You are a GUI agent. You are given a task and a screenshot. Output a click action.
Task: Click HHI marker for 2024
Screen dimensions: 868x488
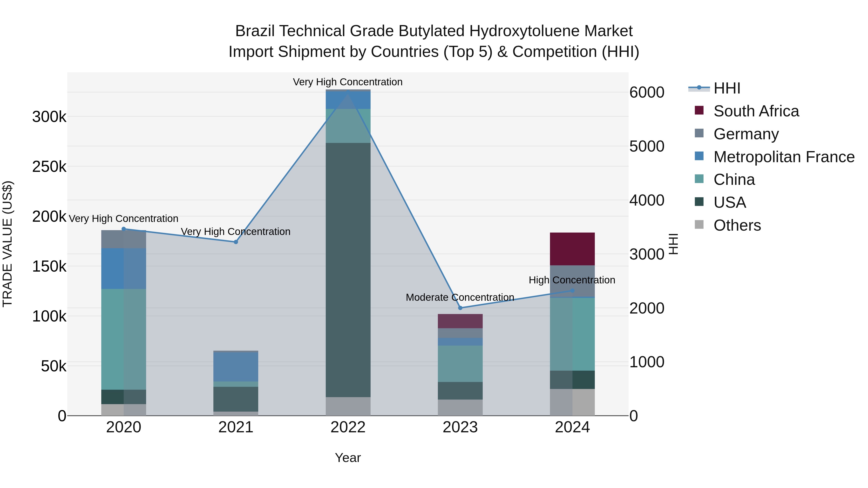click(572, 291)
